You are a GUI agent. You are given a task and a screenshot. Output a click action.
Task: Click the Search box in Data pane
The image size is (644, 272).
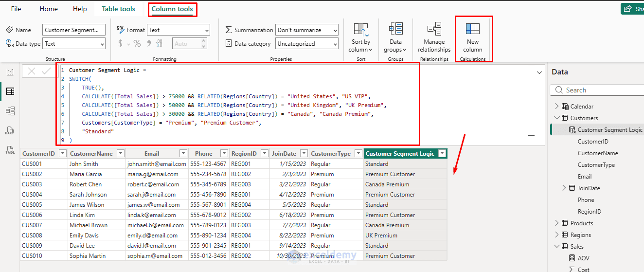pos(598,90)
